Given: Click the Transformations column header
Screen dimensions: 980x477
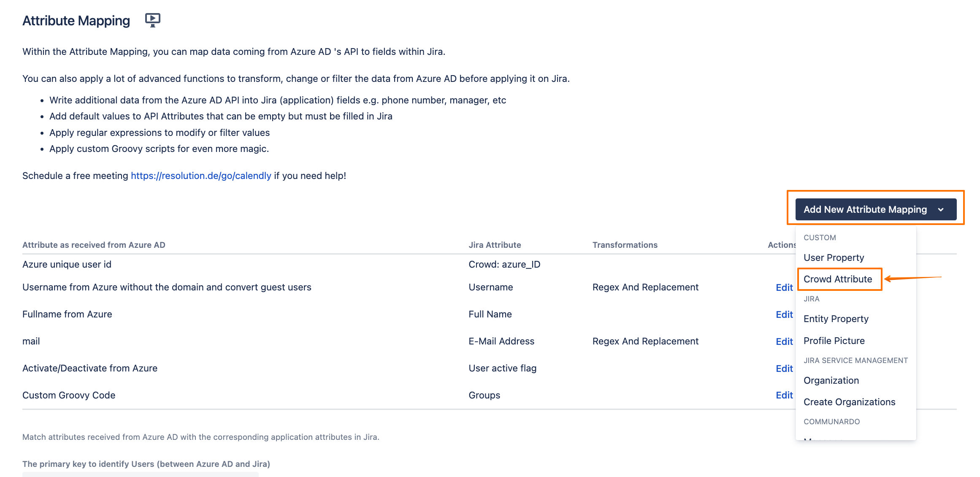Looking at the screenshot, I should point(625,245).
